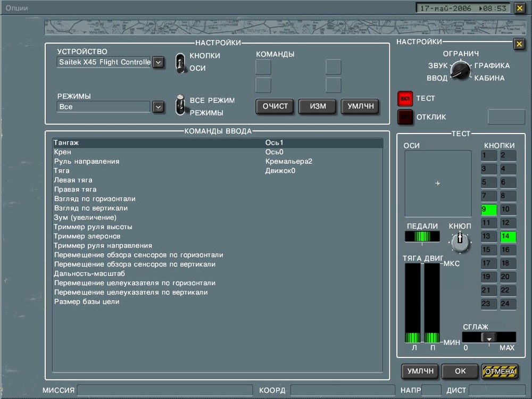Click the ОСИ axes test crosshair area
Screen dimensions: 532x399
pos(437,183)
